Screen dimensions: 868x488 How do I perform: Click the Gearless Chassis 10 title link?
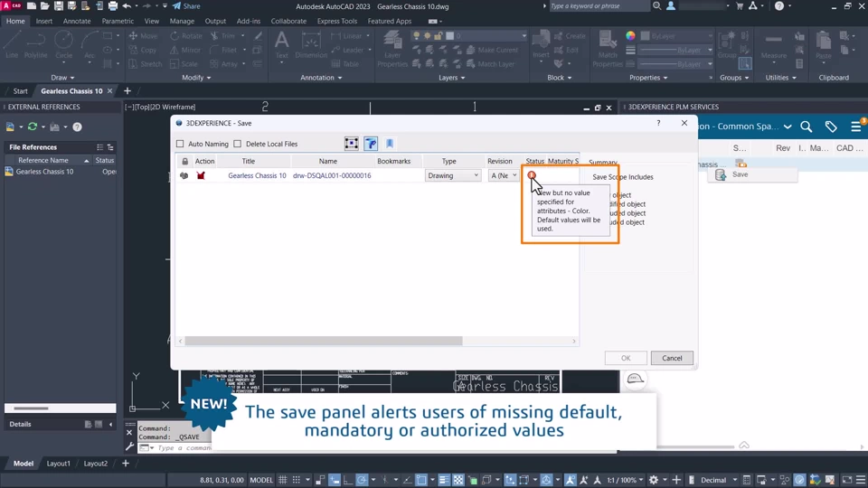[257, 175]
